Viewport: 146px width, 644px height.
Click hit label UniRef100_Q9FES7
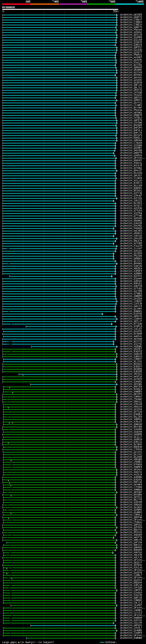pyautogui.click(x=131, y=48)
